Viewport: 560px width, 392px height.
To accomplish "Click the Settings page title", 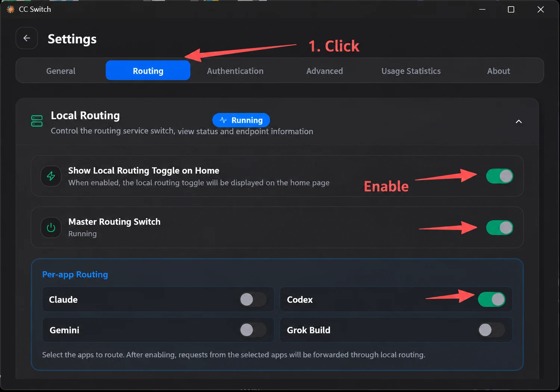I will [72, 39].
